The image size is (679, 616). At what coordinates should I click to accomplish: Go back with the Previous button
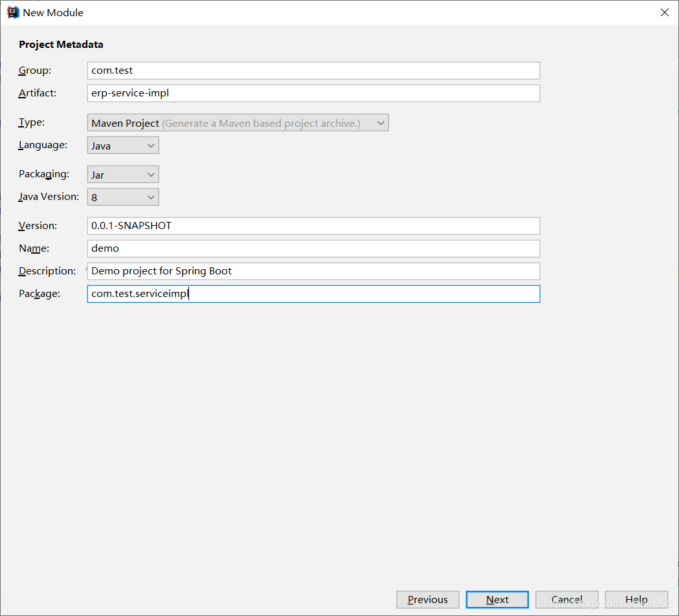(427, 600)
